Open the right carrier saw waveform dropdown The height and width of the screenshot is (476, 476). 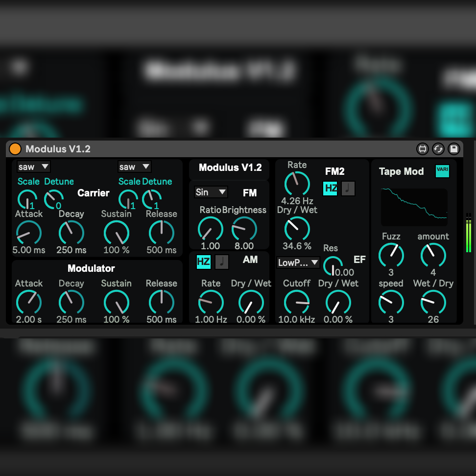pos(134,167)
